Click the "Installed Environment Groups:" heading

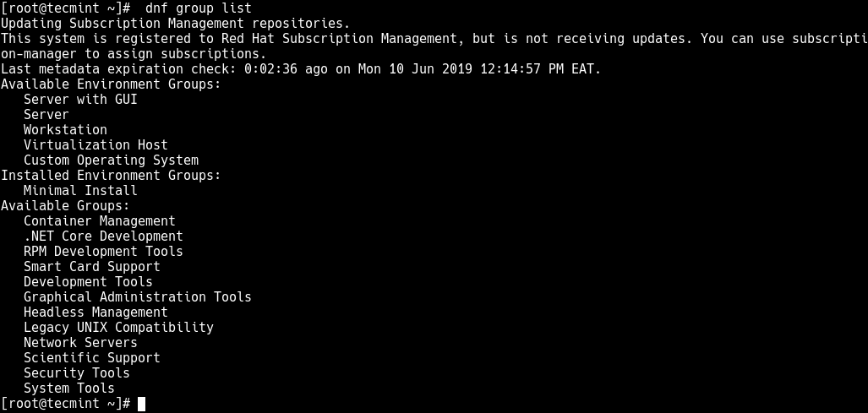111,176
